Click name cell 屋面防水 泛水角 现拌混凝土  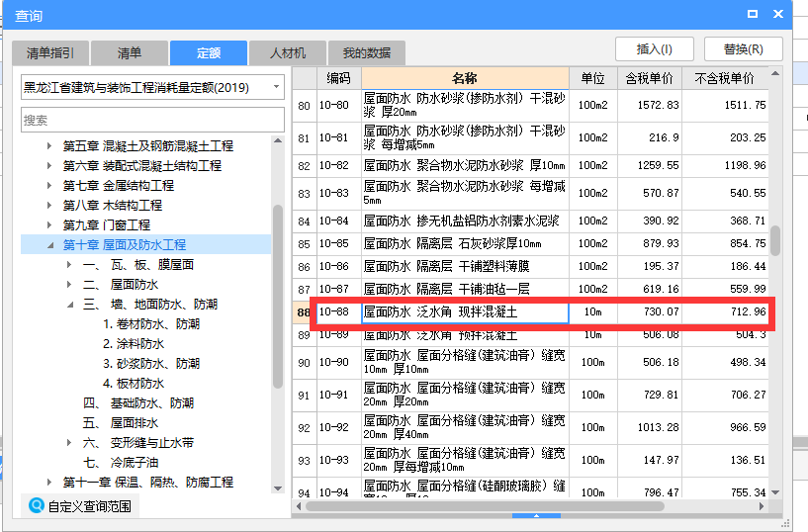465,312
